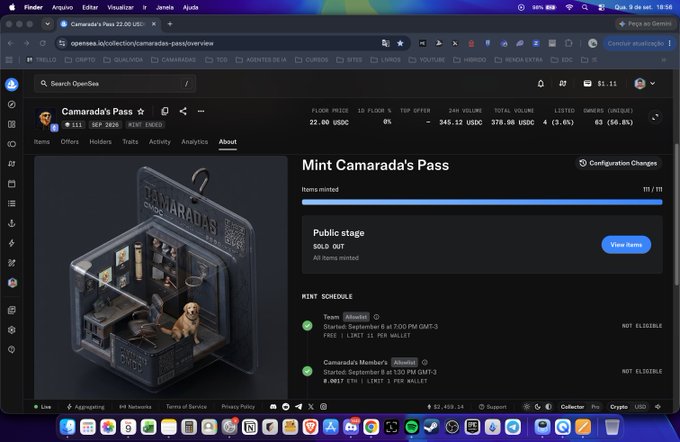Open the list icon in left sidebar

click(12, 203)
